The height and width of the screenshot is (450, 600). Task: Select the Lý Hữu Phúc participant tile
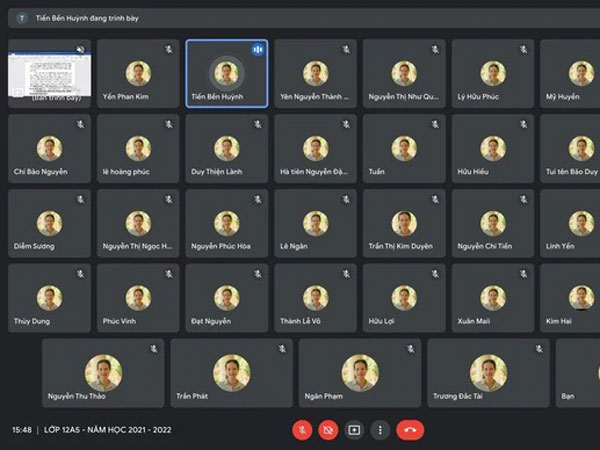coord(493,73)
